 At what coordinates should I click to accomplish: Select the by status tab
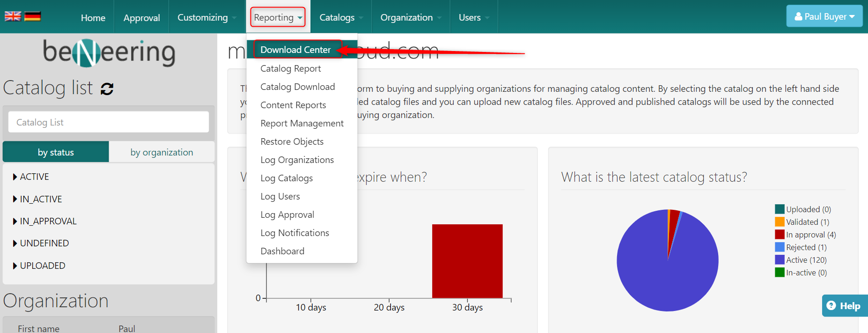point(56,152)
